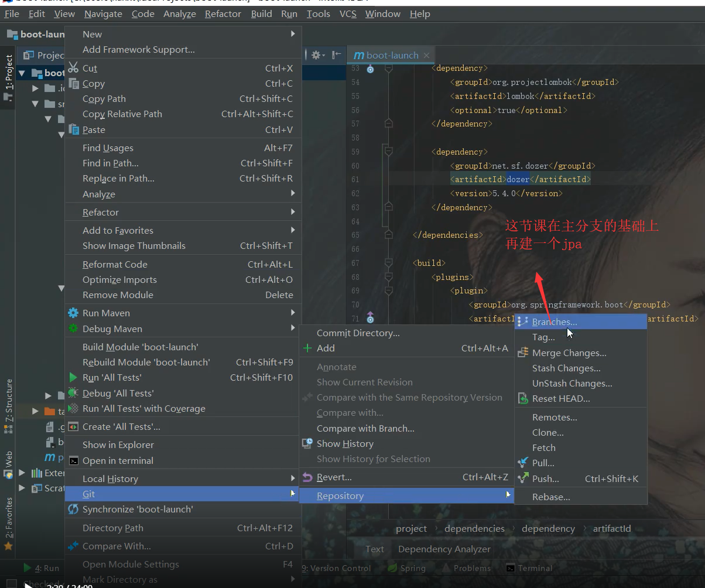Click the Pull arrow icon
This screenshot has width=705, height=588.
pyautogui.click(x=523, y=463)
